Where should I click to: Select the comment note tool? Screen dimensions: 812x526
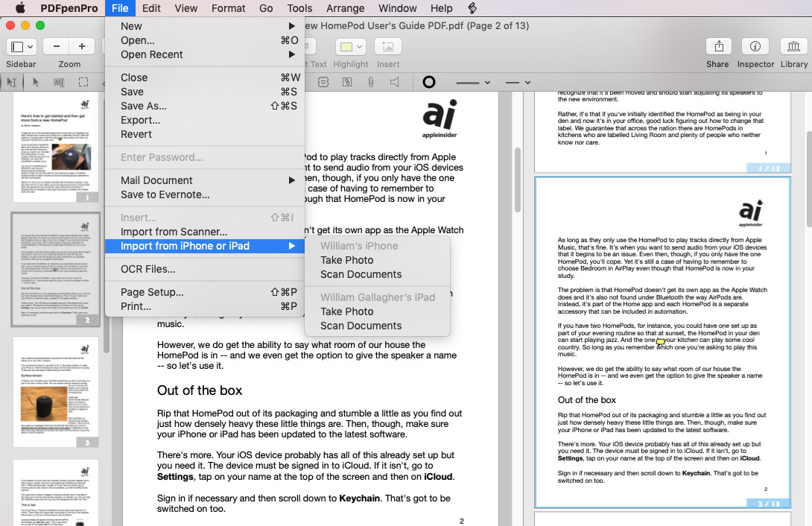(323, 82)
